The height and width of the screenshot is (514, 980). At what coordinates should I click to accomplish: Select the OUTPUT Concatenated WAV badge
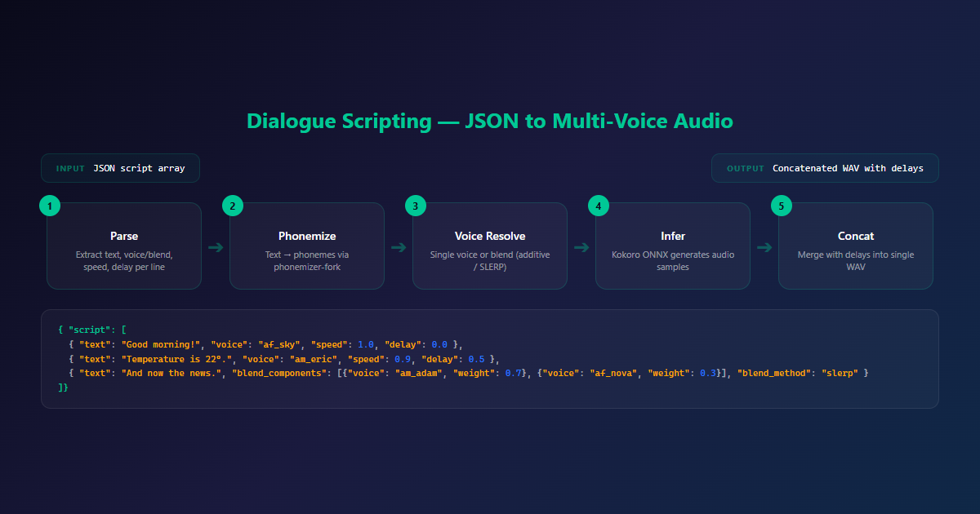coord(825,168)
